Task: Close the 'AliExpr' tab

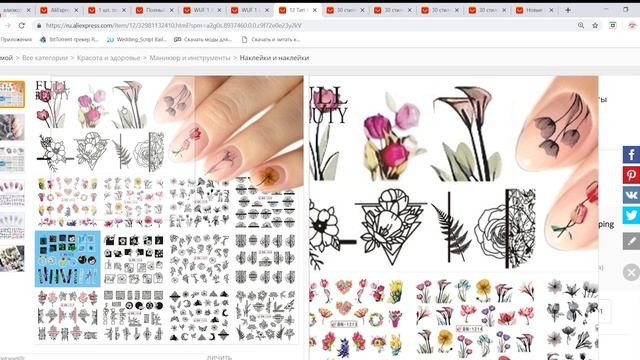Action: click(76, 10)
